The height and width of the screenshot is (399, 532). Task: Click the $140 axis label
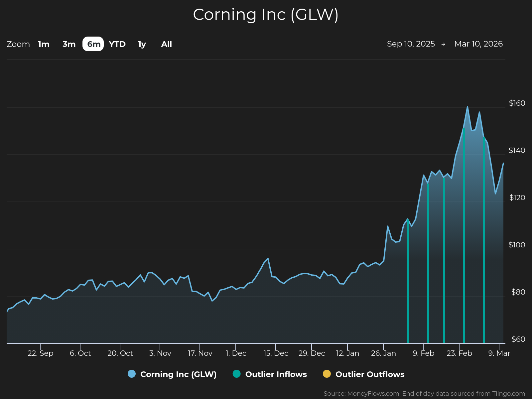tap(517, 150)
